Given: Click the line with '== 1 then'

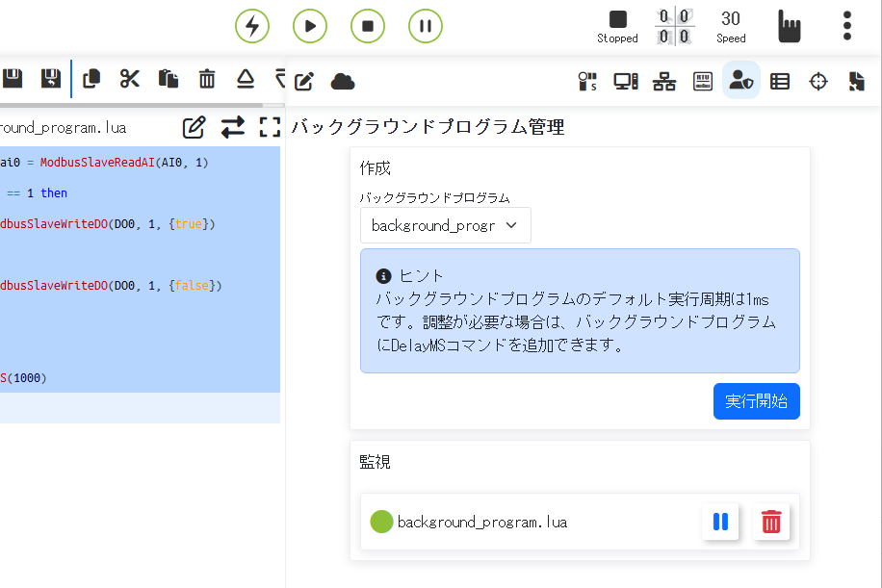Looking at the screenshot, I should coord(140,193).
